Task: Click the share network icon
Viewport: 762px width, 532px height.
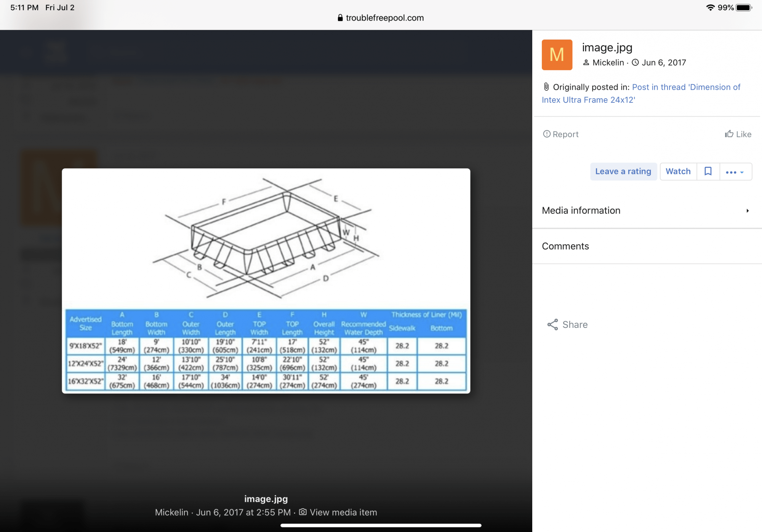Action: (x=552, y=324)
